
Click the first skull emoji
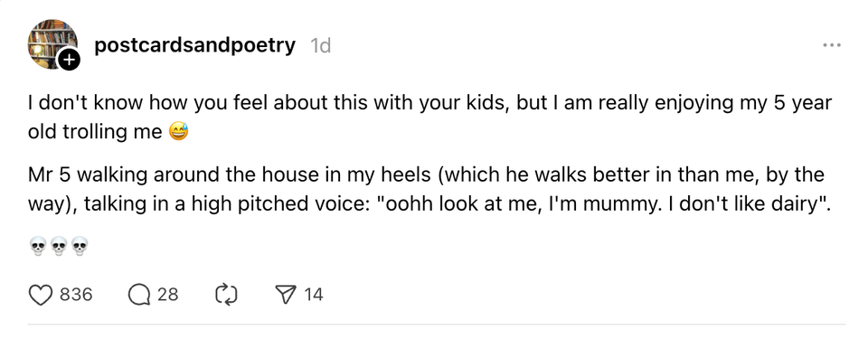coord(38,246)
